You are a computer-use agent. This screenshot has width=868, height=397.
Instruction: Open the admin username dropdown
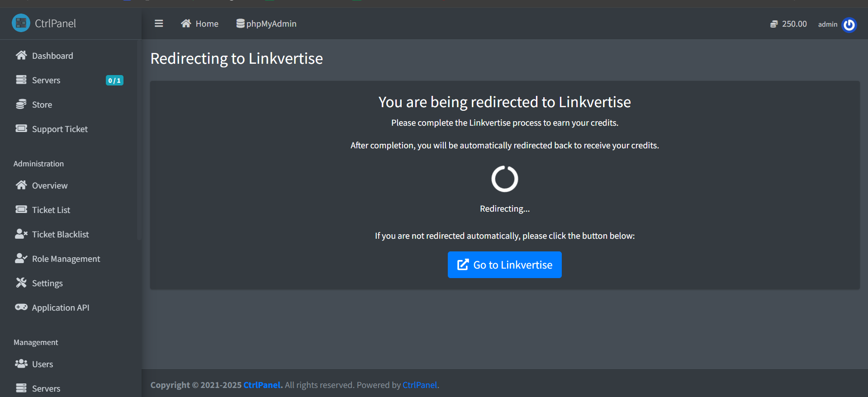(828, 24)
